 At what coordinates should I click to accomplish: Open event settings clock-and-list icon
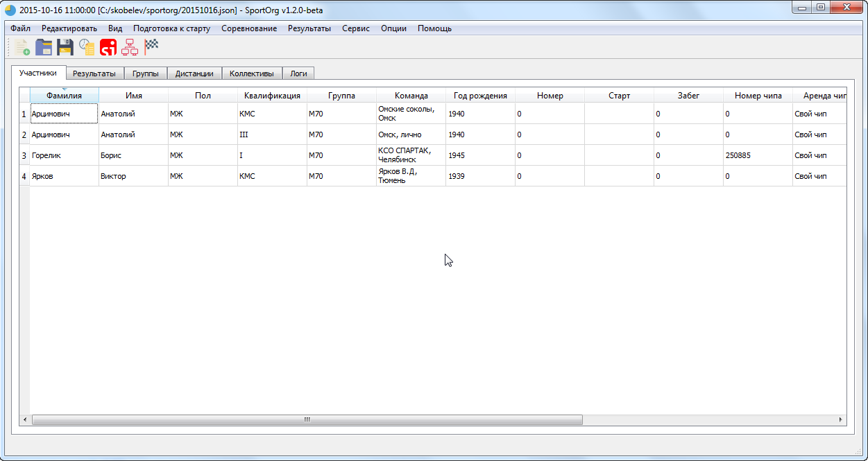coord(87,47)
